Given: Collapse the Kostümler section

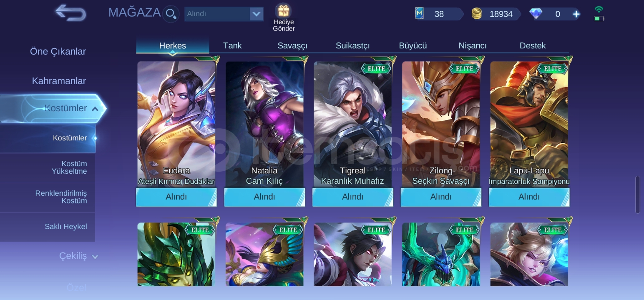Looking at the screenshot, I should pos(95,109).
